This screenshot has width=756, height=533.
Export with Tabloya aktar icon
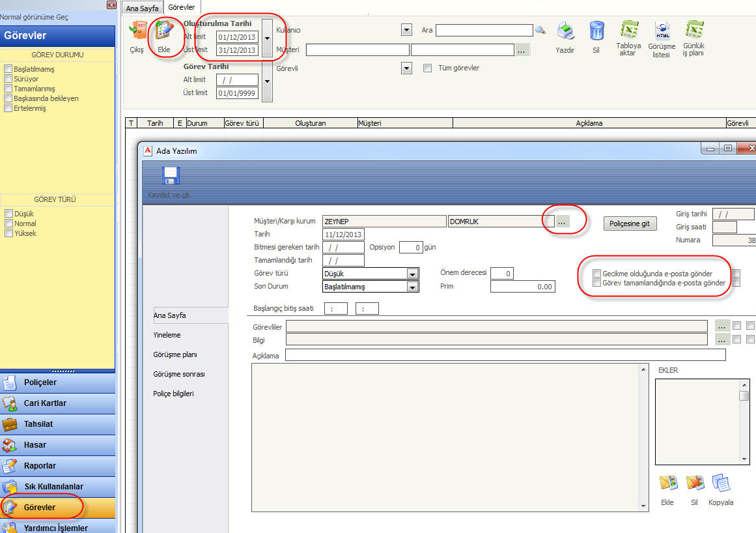tap(628, 31)
